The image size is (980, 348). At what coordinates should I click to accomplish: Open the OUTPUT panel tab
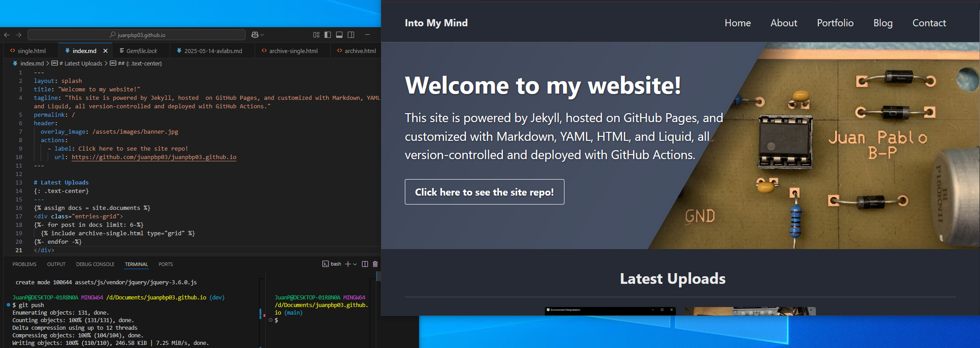point(56,264)
